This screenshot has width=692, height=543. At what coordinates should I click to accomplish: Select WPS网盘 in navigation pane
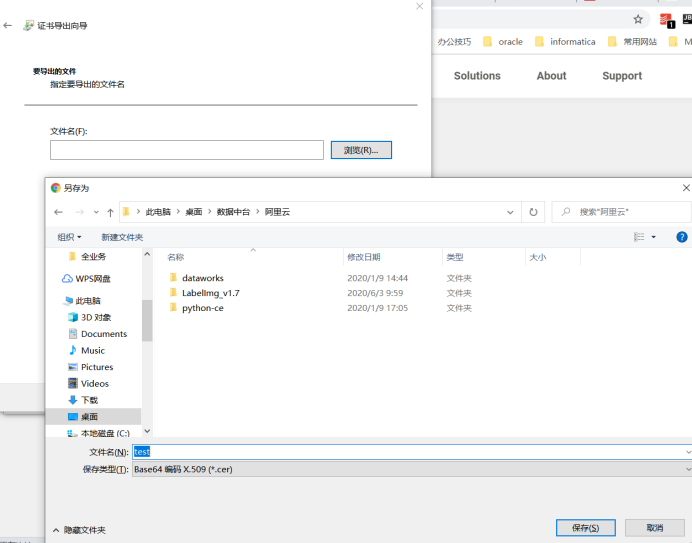point(86,279)
